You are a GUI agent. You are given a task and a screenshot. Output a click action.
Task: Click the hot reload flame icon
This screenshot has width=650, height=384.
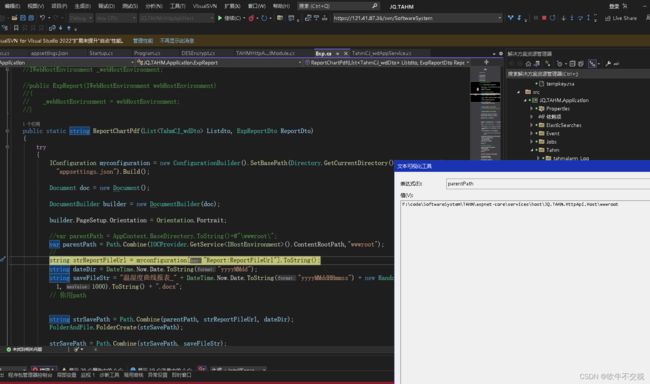click(x=251, y=18)
